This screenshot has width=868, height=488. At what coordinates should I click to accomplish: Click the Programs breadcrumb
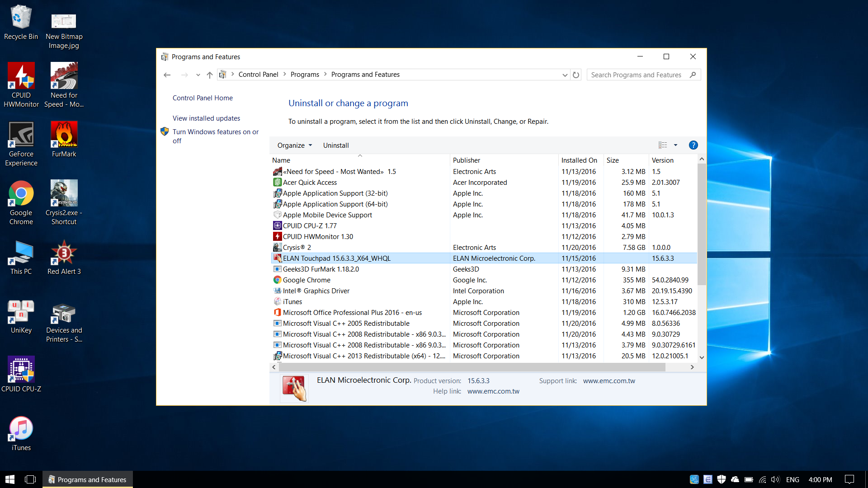[305, 75]
